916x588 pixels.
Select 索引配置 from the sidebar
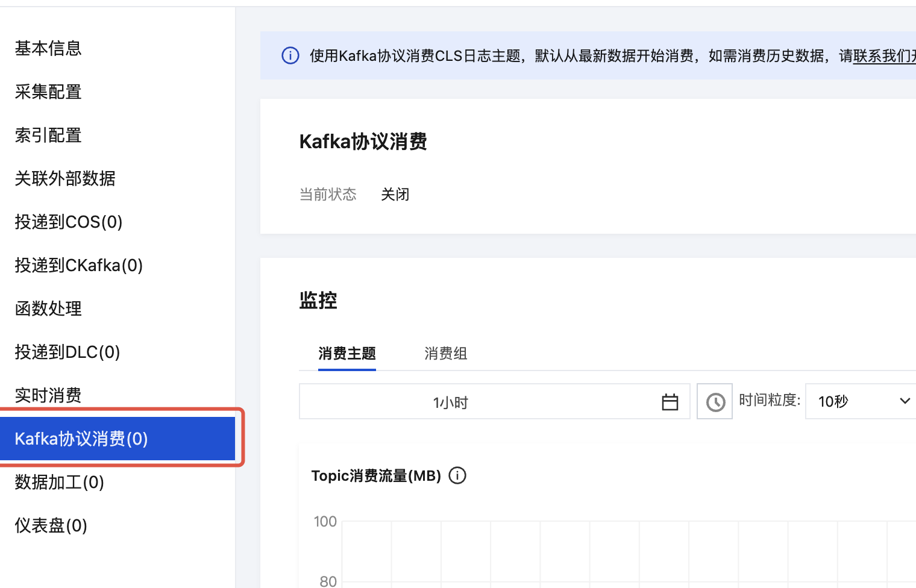pyautogui.click(x=48, y=135)
